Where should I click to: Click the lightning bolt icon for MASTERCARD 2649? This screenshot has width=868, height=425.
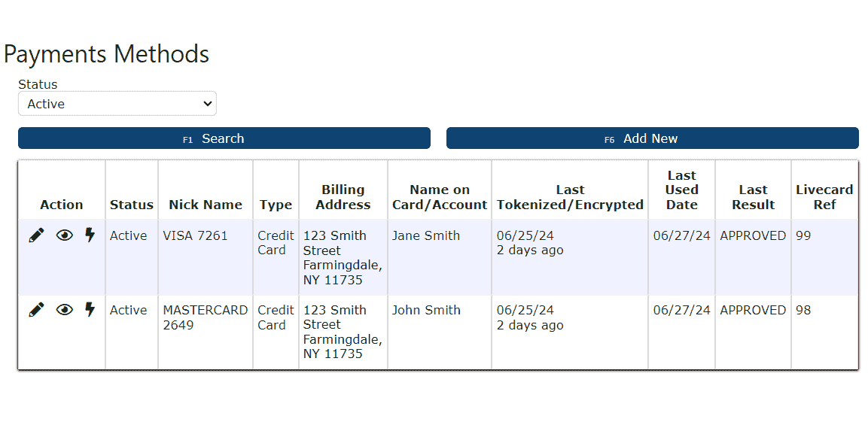click(x=90, y=310)
